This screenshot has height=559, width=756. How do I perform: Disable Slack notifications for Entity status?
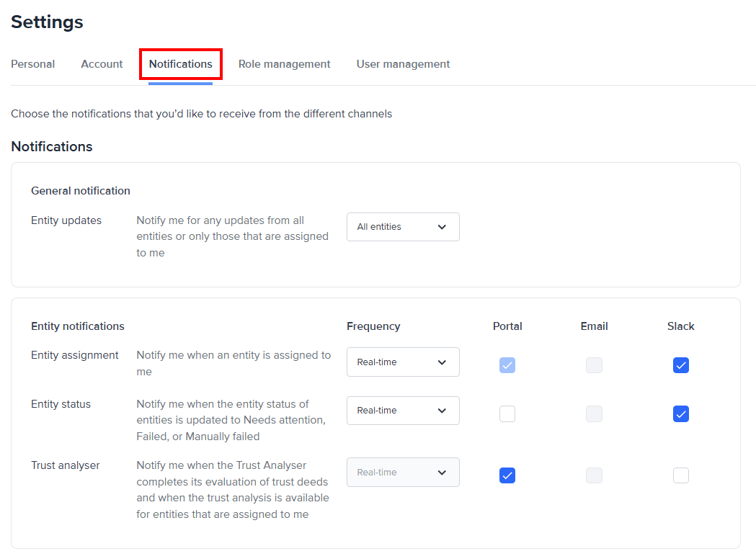click(x=680, y=413)
